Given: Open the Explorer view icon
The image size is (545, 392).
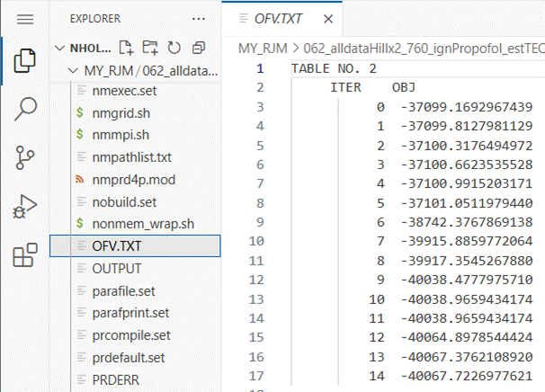Looking at the screenshot, I should [25, 61].
